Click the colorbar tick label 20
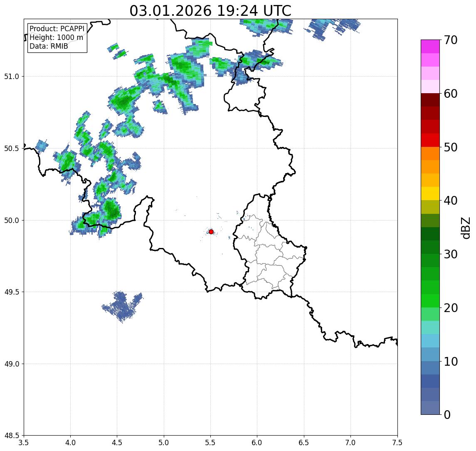 click(x=451, y=308)
